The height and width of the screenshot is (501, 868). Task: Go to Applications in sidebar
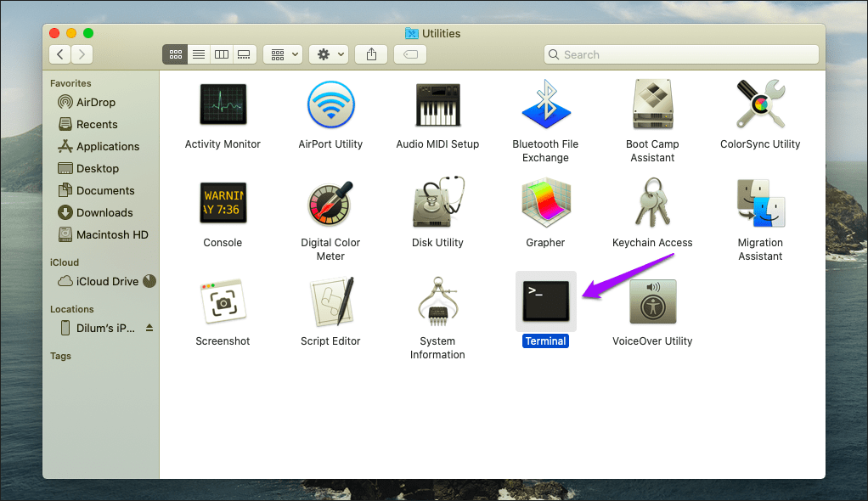coord(107,146)
